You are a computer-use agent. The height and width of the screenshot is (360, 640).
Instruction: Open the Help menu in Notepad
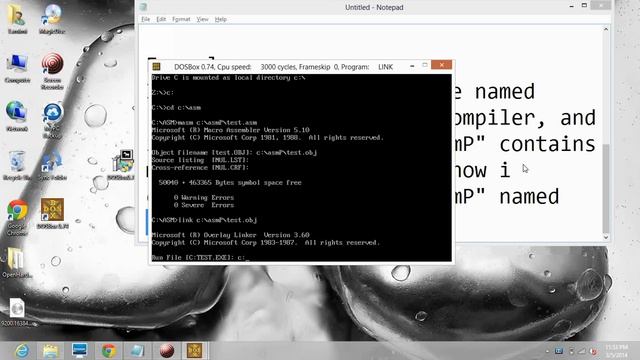point(221,19)
